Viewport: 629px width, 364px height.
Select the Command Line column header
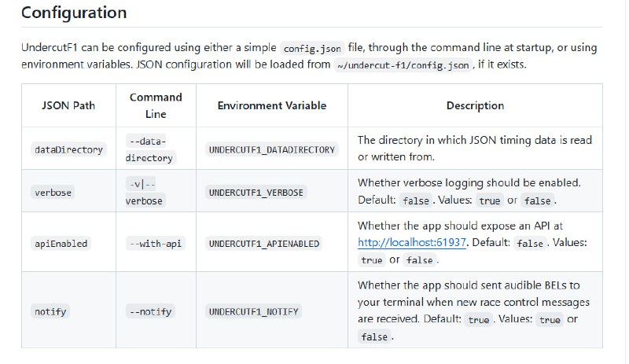(x=155, y=105)
